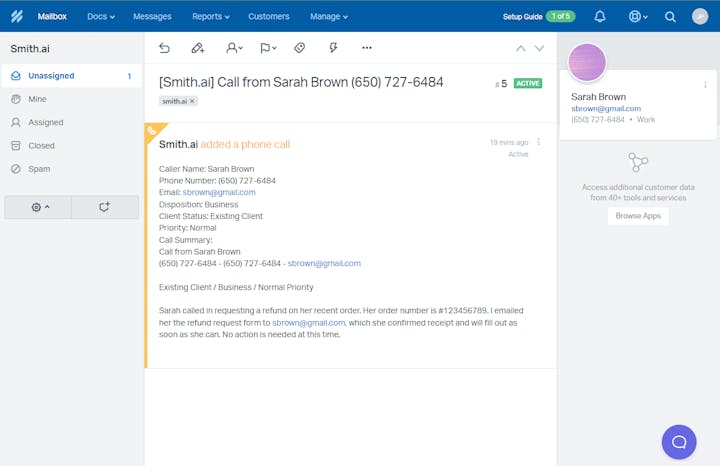Viewport: 720px width, 466px height.
Task: Click new conversation icon in sidebar
Action: [x=104, y=207]
